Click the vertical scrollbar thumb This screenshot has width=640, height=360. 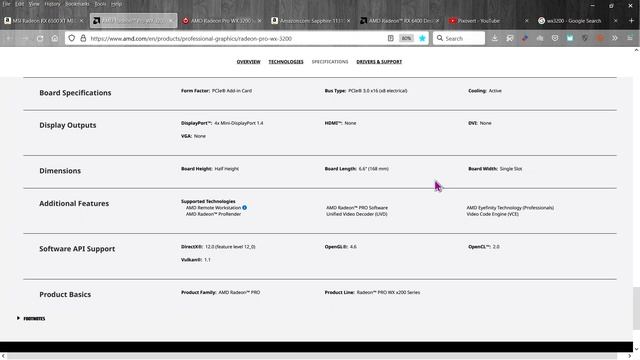636,308
